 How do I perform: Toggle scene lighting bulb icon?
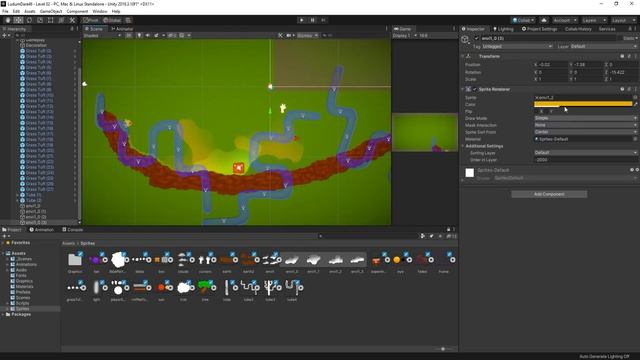pos(140,36)
